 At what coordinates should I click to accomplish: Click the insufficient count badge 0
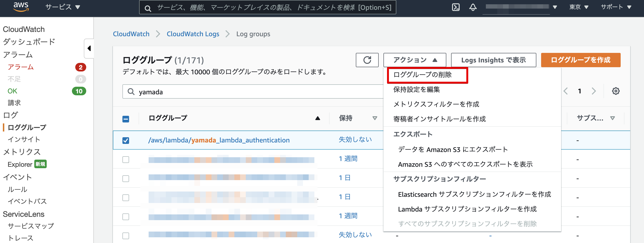point(80,79)
